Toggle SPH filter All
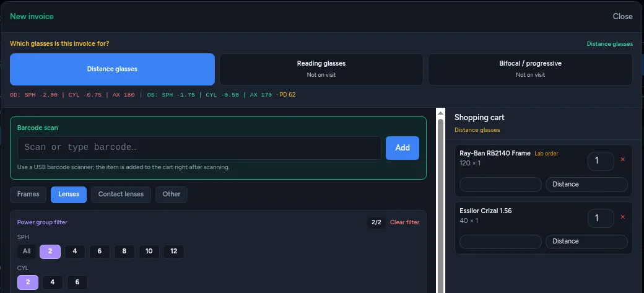 pos(27,251)
